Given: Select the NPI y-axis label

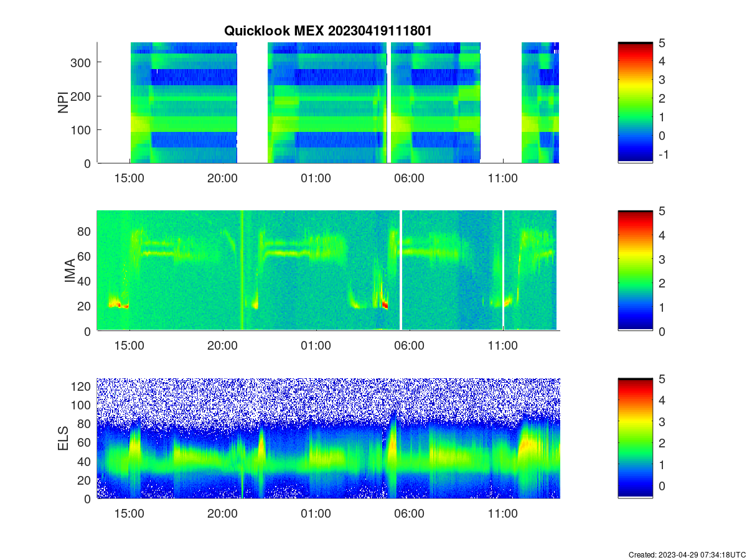Looking at the screenshot, I should coord(63,103).
